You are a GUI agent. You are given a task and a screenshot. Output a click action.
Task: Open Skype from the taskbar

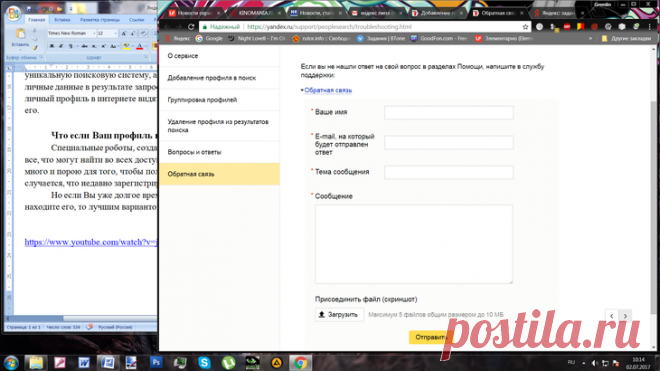[204, 362]
